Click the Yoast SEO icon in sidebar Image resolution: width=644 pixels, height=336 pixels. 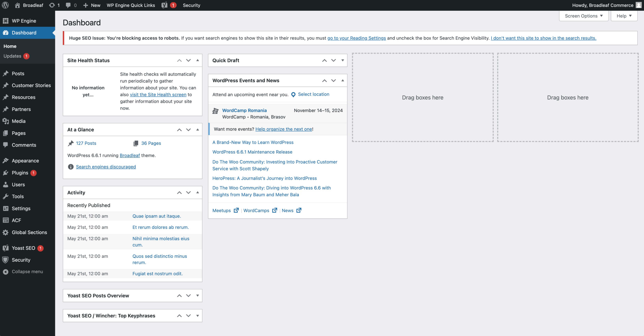click(x=5, y=248)
